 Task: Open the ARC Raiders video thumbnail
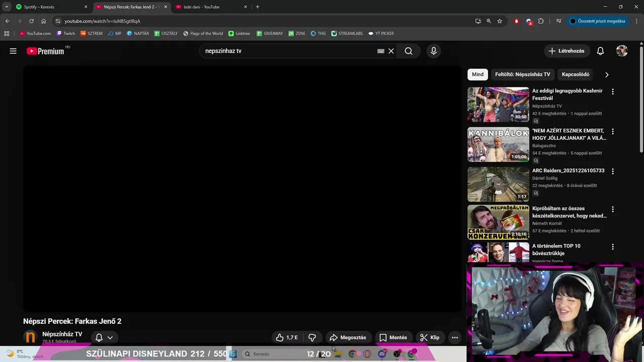(x=498, y=185)
